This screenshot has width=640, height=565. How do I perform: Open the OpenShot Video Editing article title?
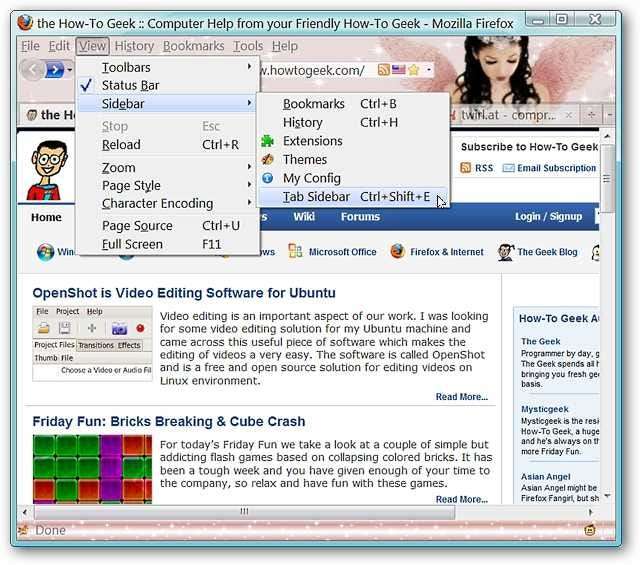click(x=184, y=293)
